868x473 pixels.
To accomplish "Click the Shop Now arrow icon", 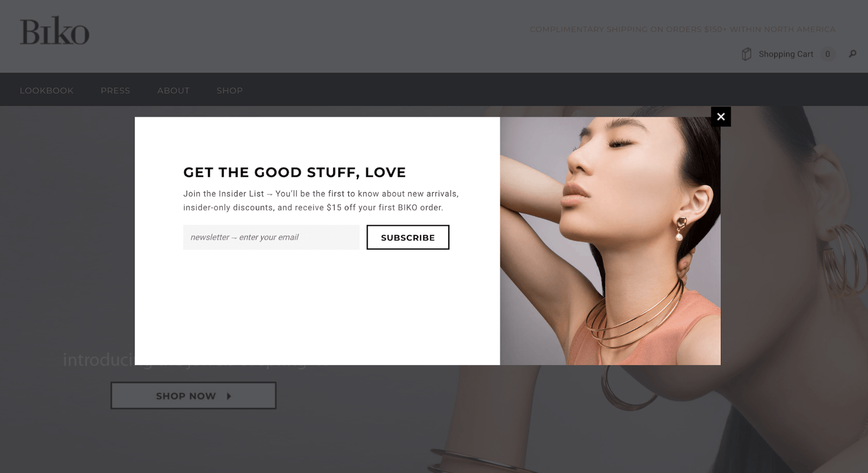I will coord(229,396).
